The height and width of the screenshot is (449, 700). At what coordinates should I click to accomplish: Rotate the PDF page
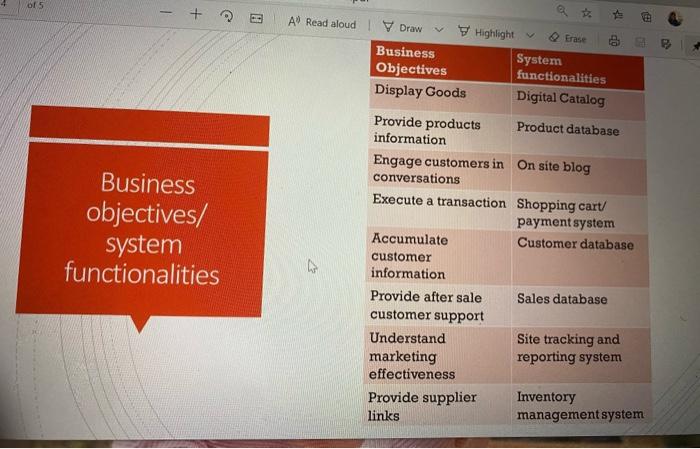(x=227, y=17)
